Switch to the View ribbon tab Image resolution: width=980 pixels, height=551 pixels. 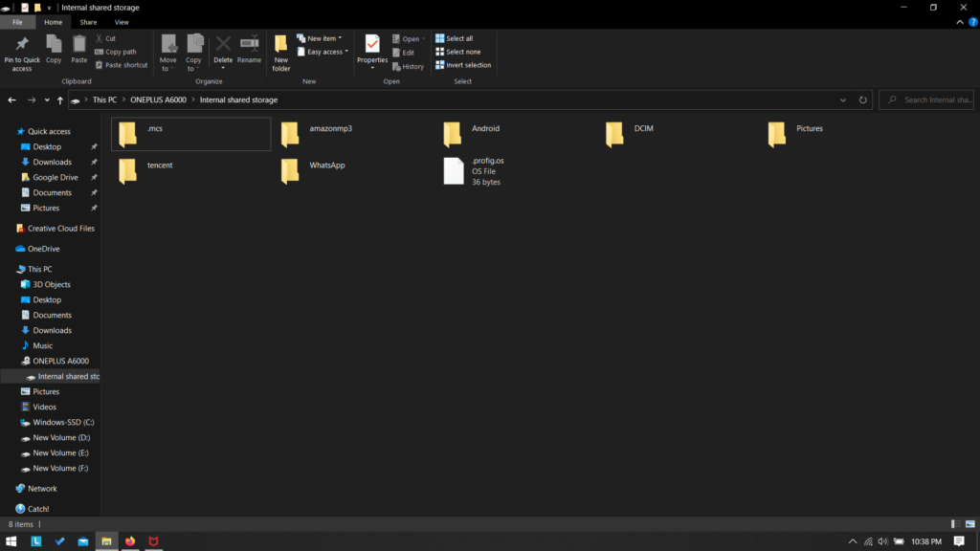(x=121, y=21)
